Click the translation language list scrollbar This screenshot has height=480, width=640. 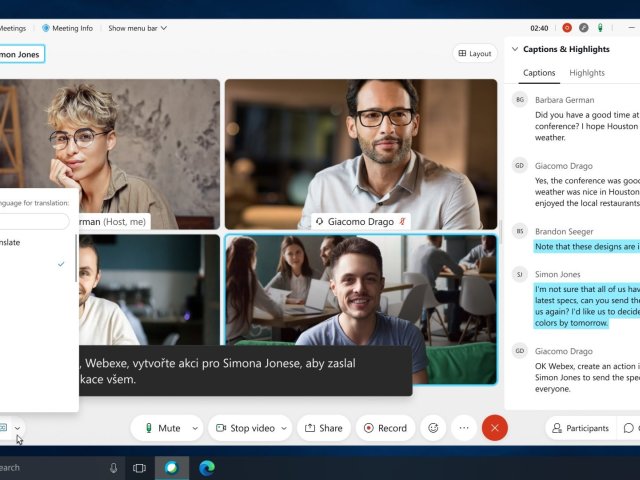click(x=76, y=258)
